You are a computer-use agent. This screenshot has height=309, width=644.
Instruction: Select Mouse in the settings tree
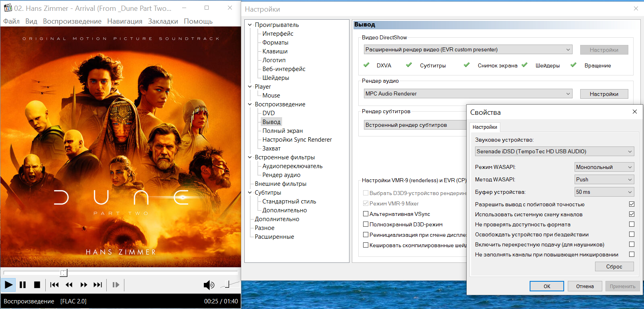(x=271, y=96)
